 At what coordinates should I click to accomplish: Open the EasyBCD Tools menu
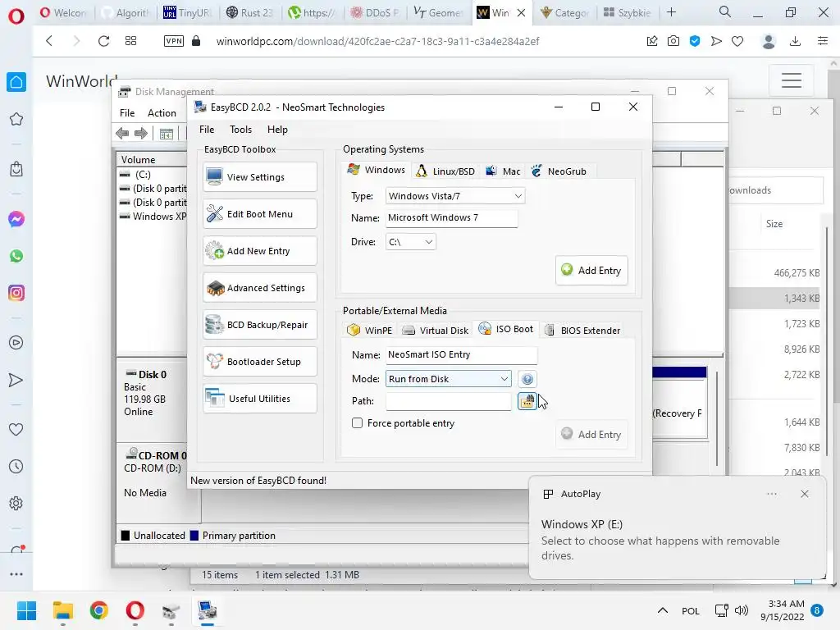pyautogui.click(x=240, y=129)
